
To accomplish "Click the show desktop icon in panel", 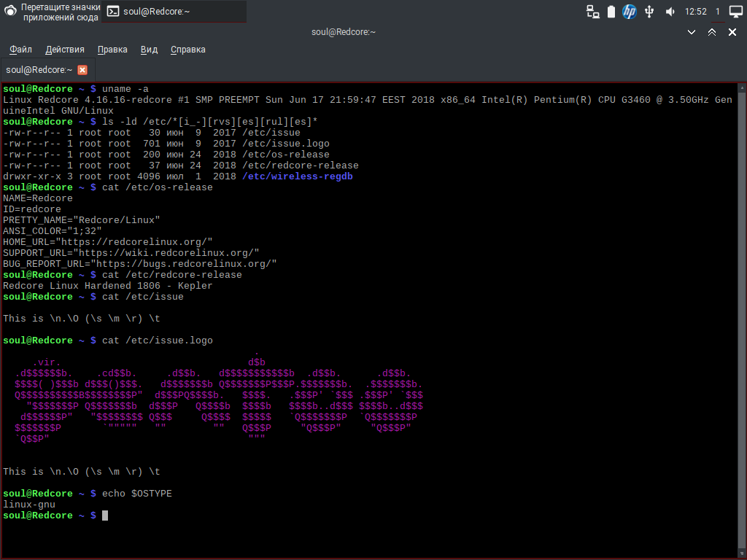I will 736,12.
